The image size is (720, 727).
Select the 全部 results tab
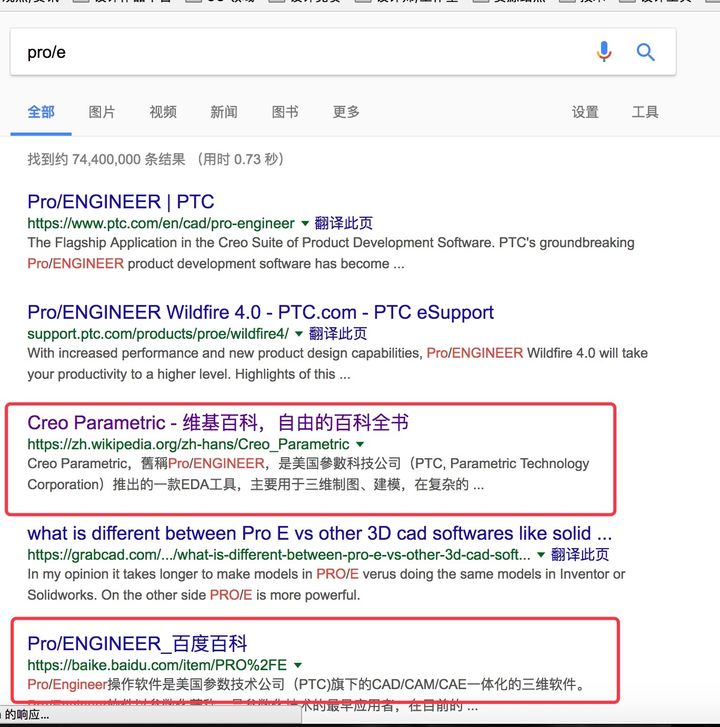click(x=41, y=112)
